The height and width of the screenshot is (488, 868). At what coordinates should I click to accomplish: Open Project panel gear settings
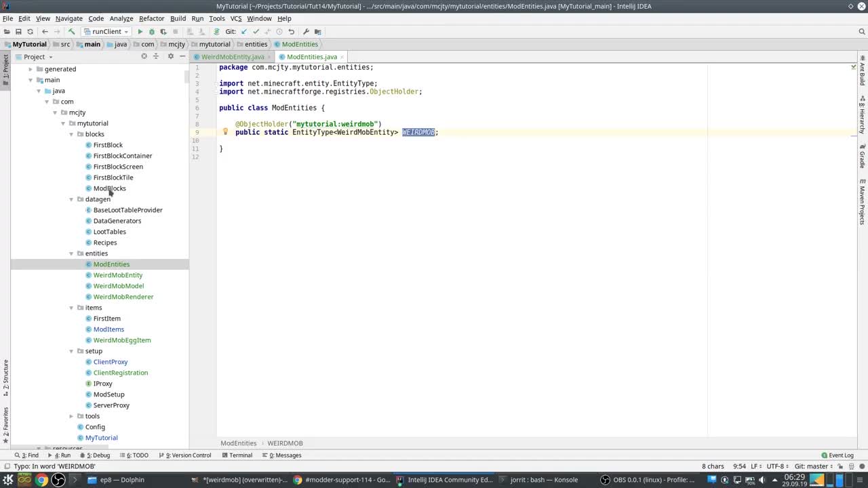click(170, 56)
